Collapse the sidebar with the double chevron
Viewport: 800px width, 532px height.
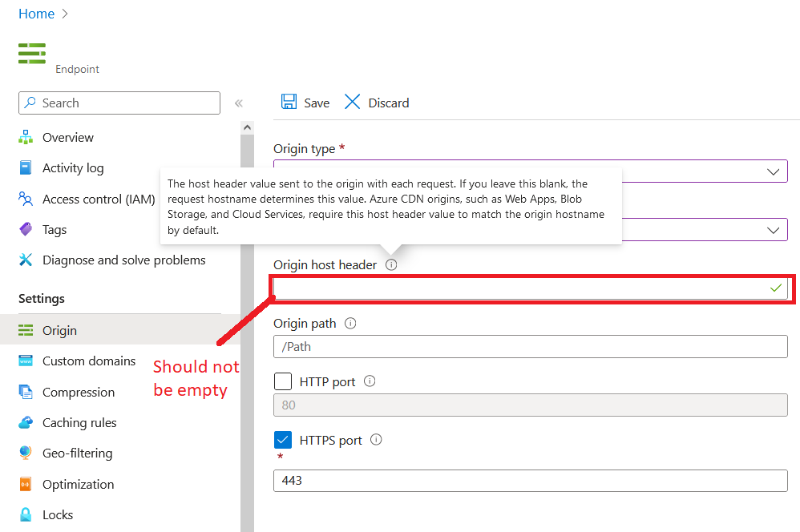click(238, 103)
